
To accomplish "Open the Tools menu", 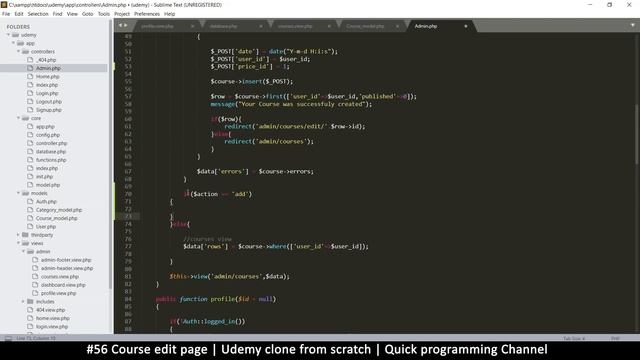I will tap(104, 14).
